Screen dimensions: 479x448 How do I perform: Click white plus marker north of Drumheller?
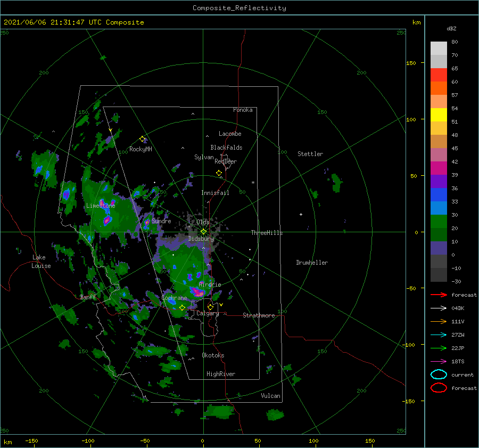[301, 214]
